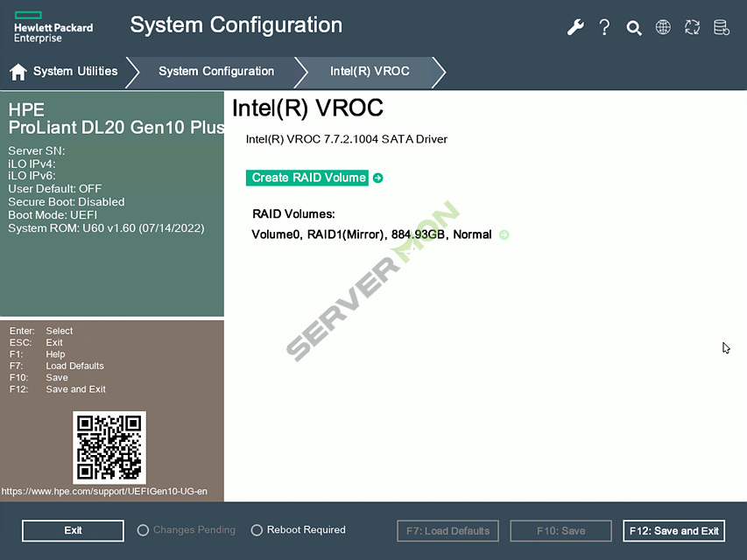Click 'User Default: OFF' text
Image resolution: width=747 pixels, height=560 pixels.
click(x=55, y=189)
